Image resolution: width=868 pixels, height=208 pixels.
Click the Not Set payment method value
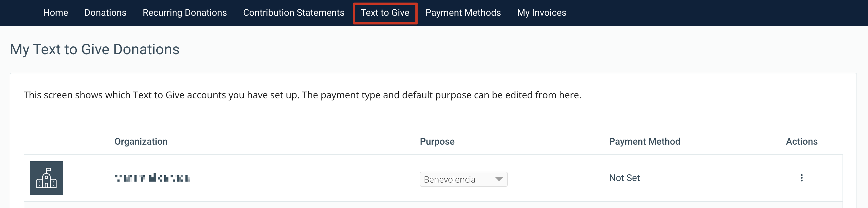(x=624, y=178)
